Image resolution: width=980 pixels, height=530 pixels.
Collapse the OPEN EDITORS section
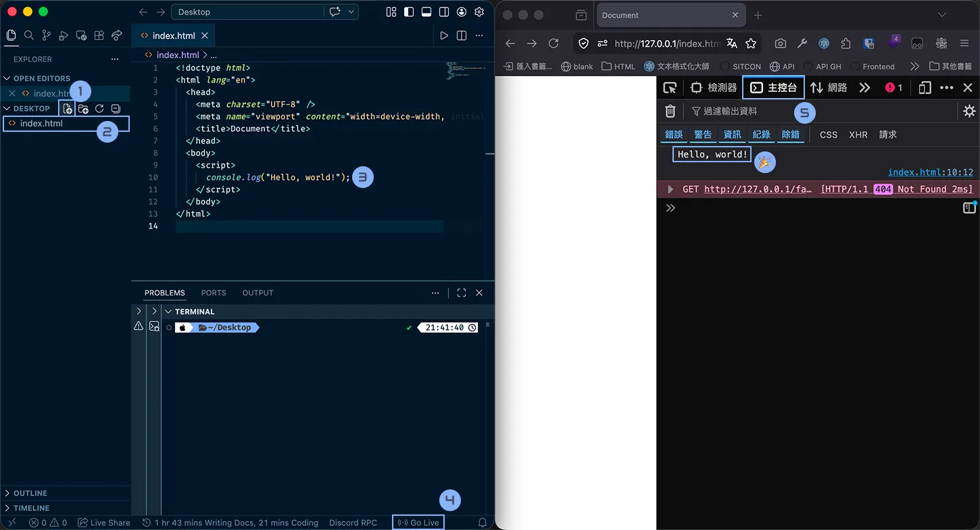tap(8, 78)
